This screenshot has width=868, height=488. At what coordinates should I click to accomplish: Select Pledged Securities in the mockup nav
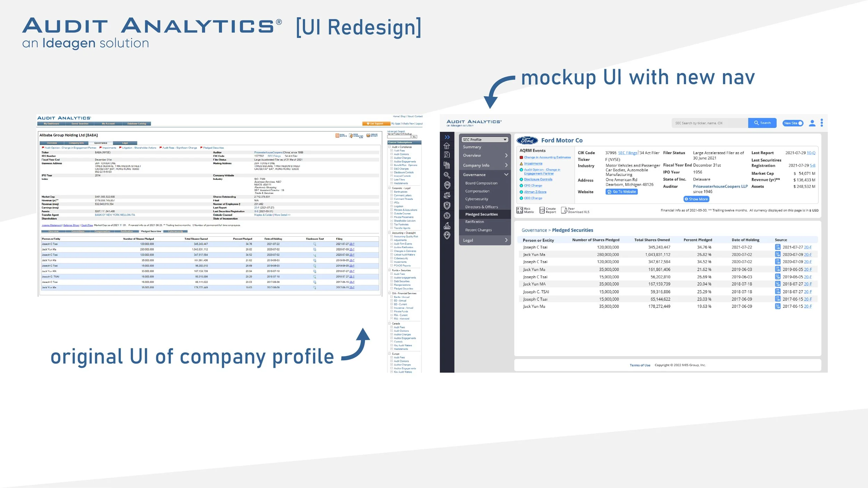tap(485, 214)
